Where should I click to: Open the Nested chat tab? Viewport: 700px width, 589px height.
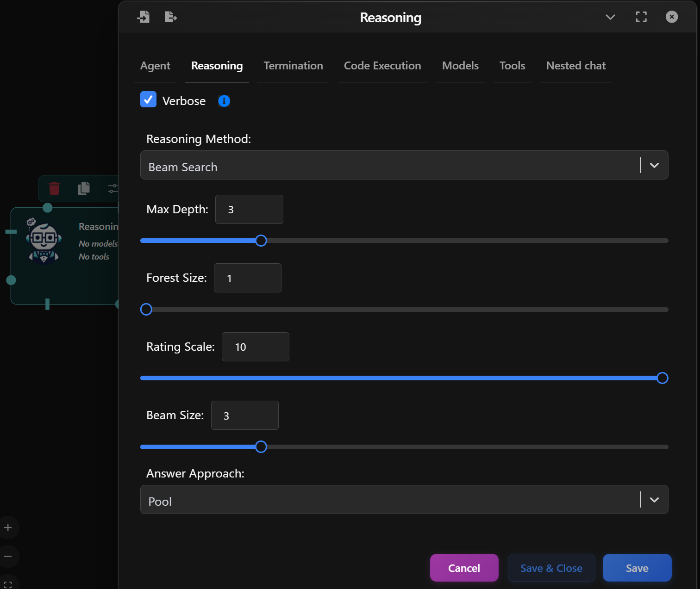click(576, 66)
